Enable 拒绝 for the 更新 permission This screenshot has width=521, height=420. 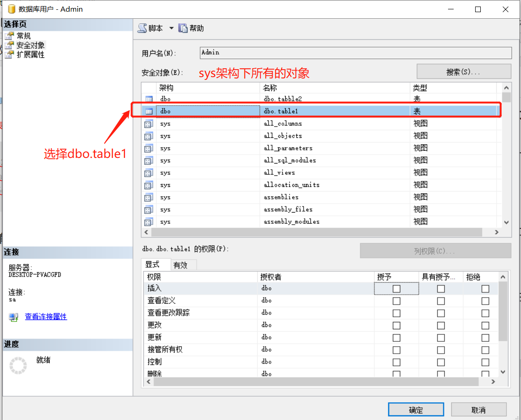[x=485, y=337]
